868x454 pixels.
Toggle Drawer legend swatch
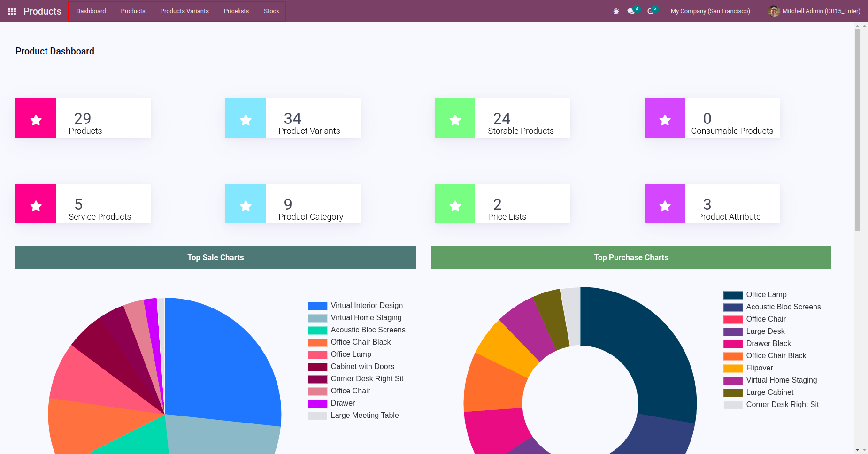tap(317, 404)
